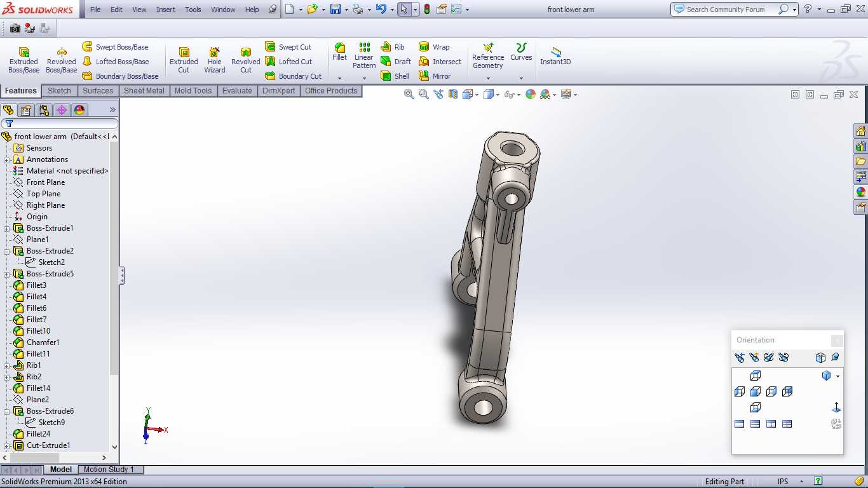Choose the Revolved Boss/Base tool
This screenshot has height=488, width=868.
click(62, 60)
